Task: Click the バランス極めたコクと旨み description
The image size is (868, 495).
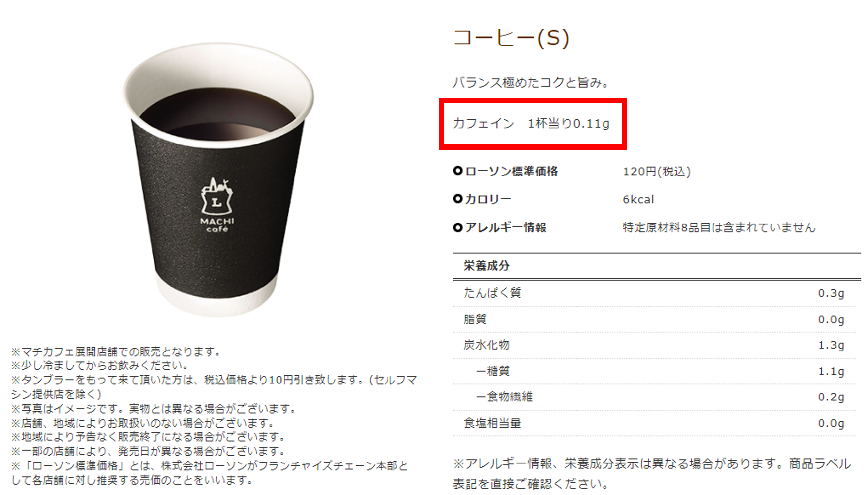Action: click(531, 82)
